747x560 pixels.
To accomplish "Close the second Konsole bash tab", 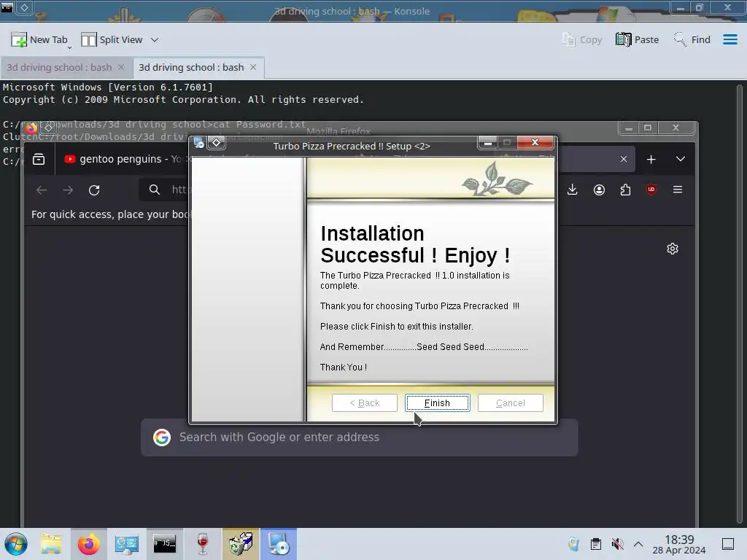I will 253,67.
